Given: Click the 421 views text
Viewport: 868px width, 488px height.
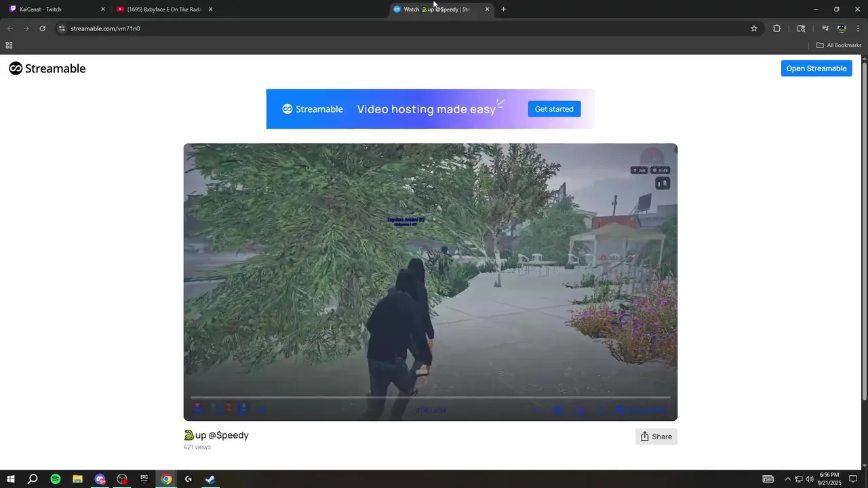Looking at the screenshot, I should [x=197, y=447].
